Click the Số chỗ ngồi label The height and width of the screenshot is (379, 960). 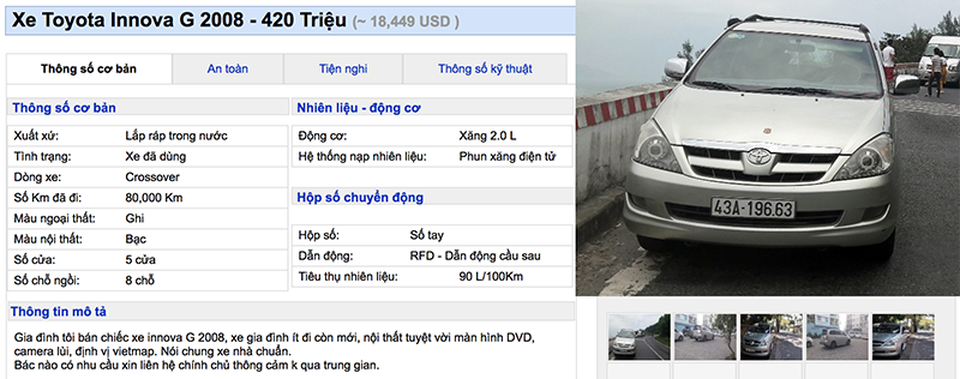(x=47, y=281)
